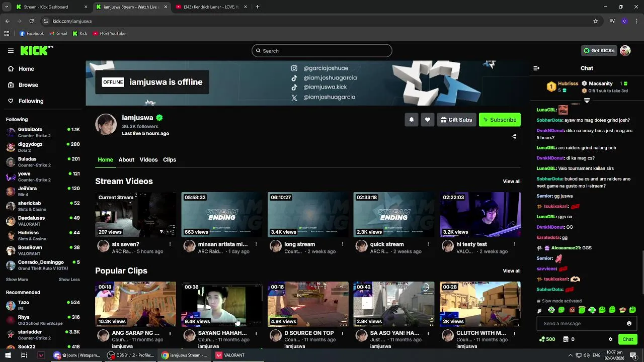The image size is (644, 362).
Task: Open 'minsan artista' 05:58:32 video thumbnail
Action: pyautogui.click(x=222, y=214)
